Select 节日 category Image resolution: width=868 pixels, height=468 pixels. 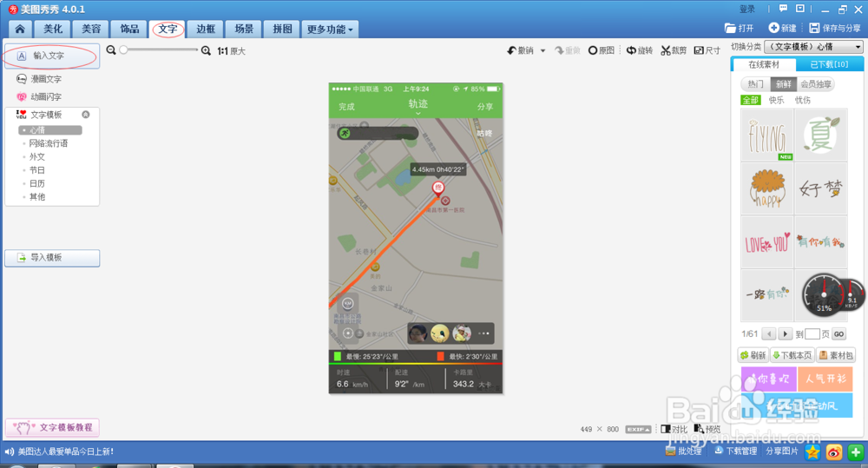coord(37,170)
